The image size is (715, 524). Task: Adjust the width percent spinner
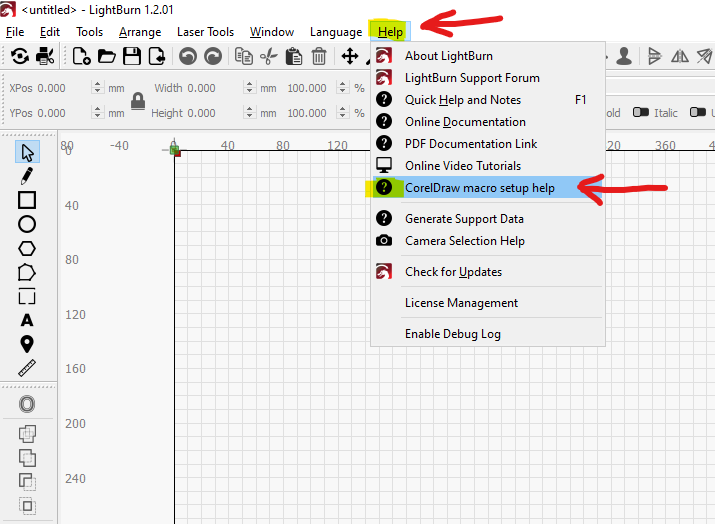coord(342,87)
